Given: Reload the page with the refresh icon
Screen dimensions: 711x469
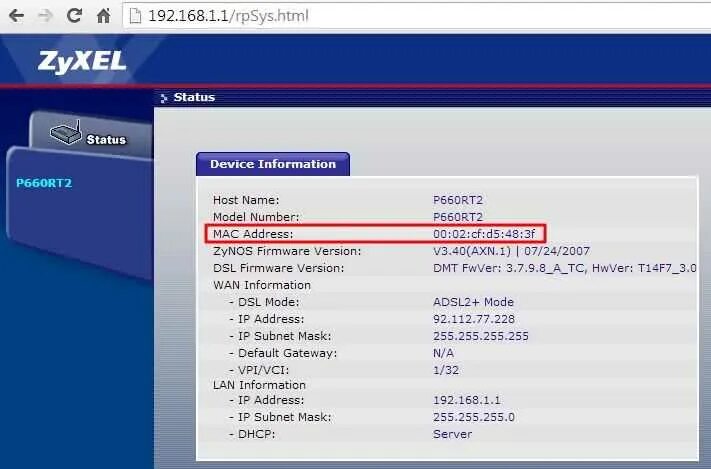Looking at the screenshot, I should coord(74,15).
